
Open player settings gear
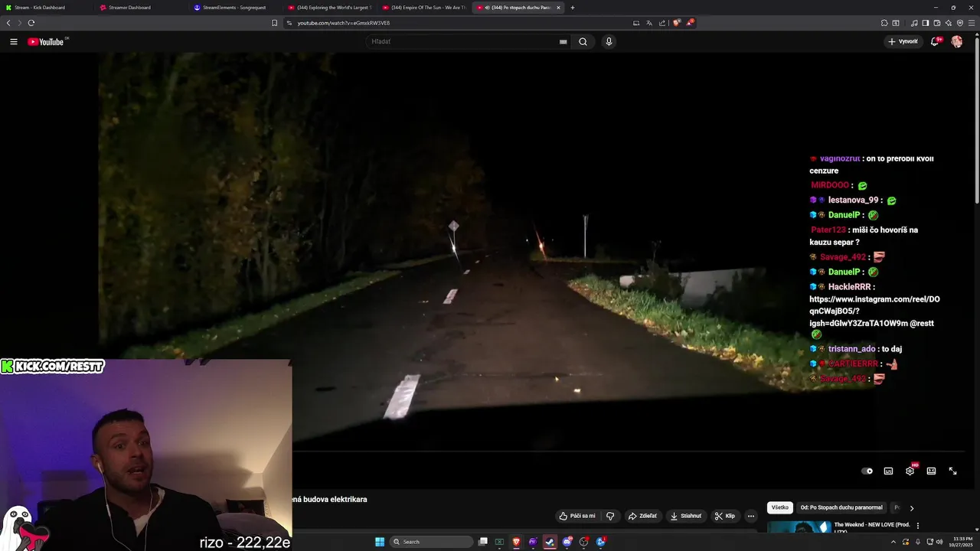[910, 471]
